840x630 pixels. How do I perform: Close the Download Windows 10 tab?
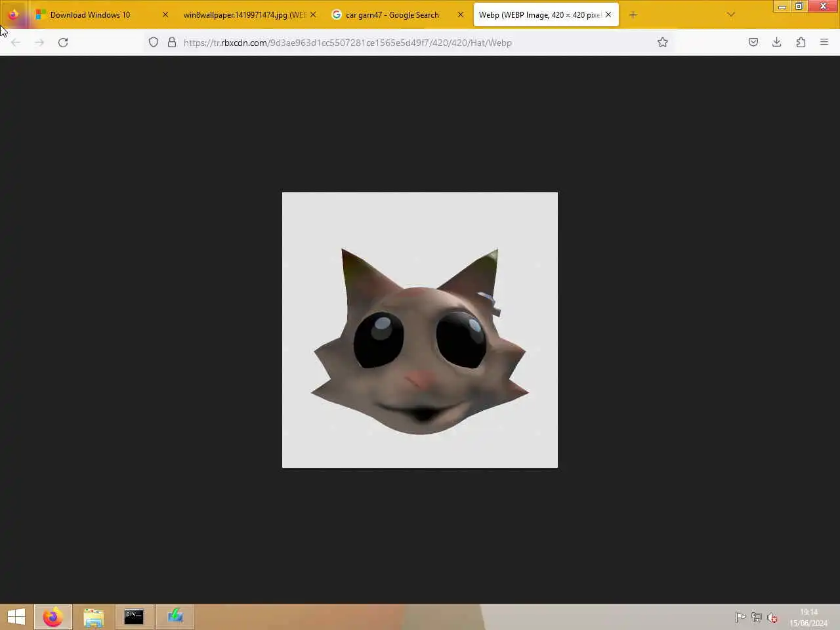165,14
